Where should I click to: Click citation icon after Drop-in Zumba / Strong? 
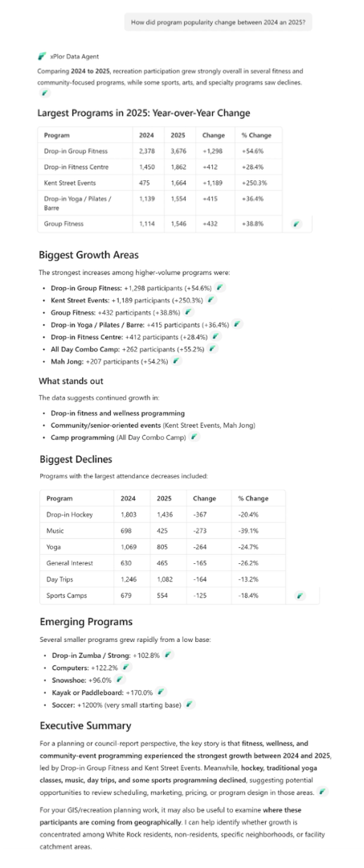pyautogui.click(x=168, y=655)
